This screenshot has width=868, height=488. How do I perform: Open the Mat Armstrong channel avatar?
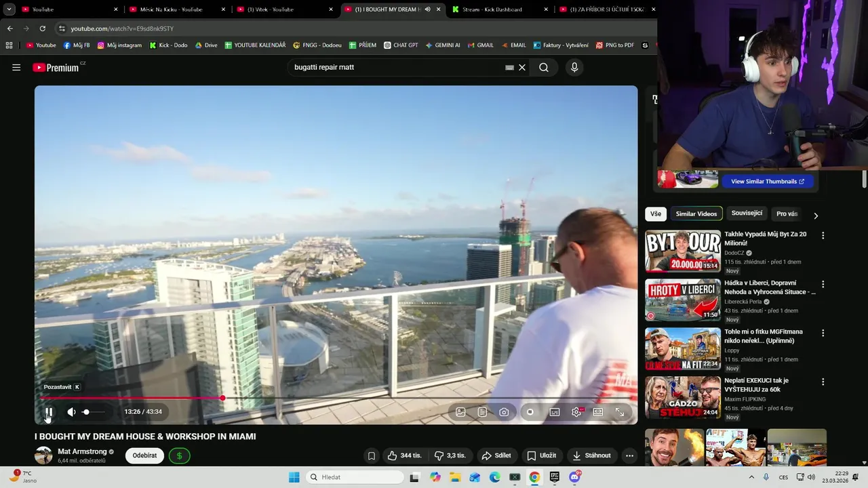43,455
